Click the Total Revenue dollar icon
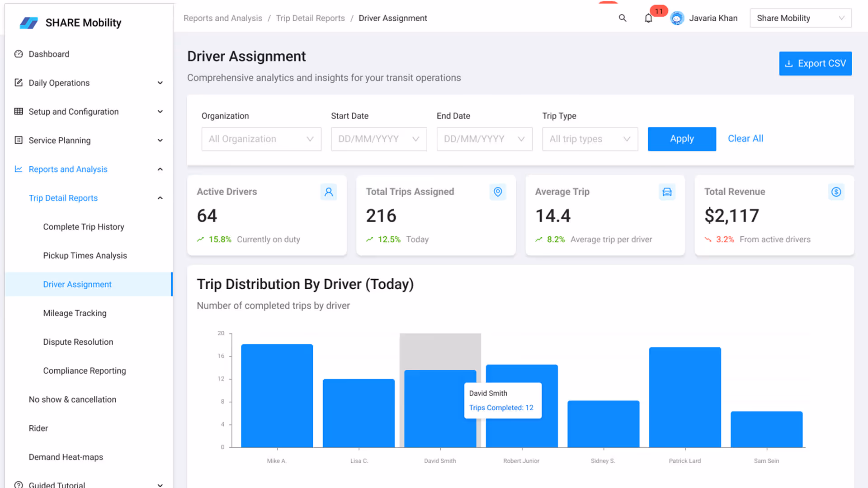The height and width of the screenshot is (488, 868). (836, 192)
